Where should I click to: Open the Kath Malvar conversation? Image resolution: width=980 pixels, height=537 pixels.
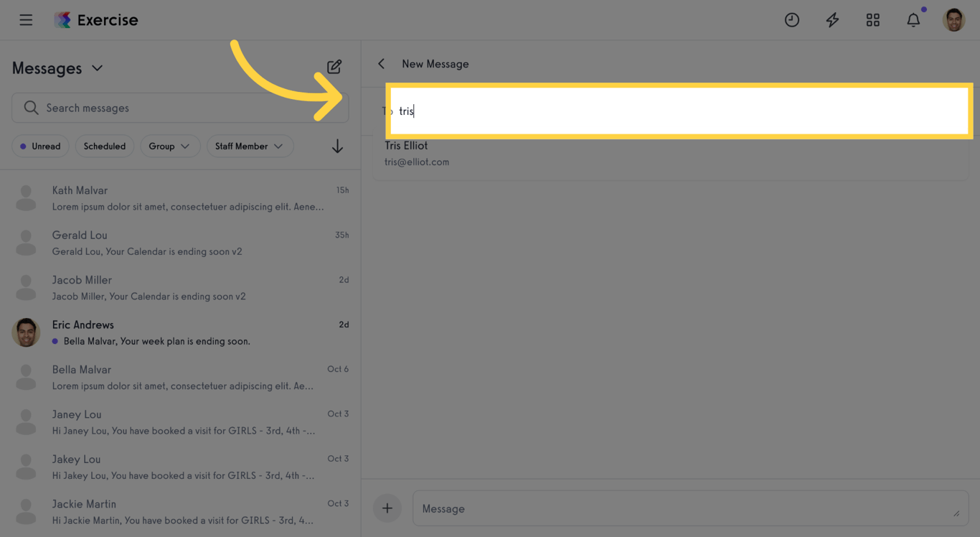[x=179, y=198]
